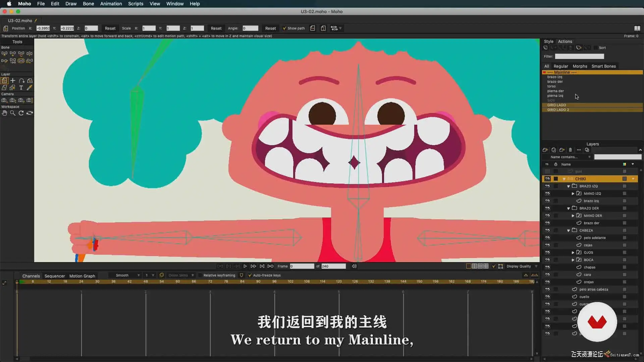The image size is (644, 362).
Task: Click the duplicate layer icon
Action: [554, 150]
